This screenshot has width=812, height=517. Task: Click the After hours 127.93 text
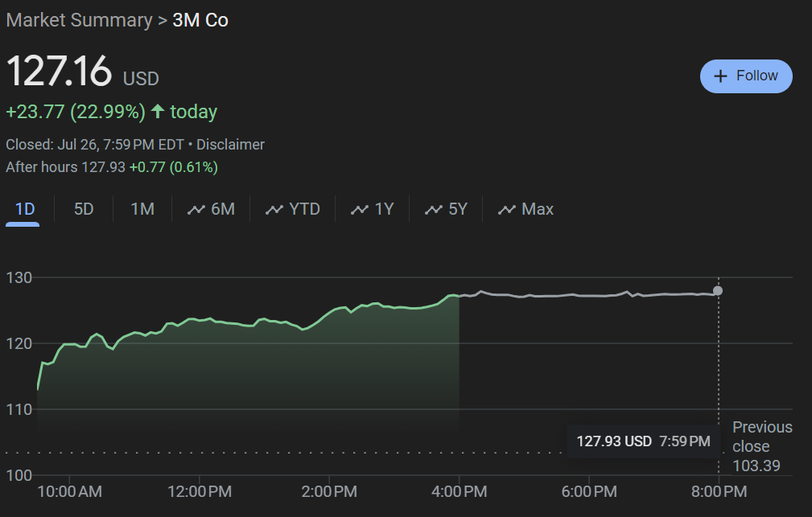pyautogui.click(x=65, y=167)
